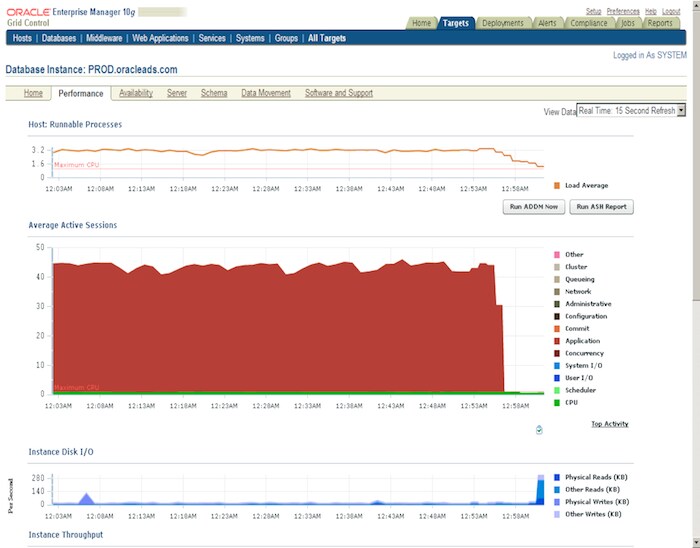700x548 pixels.
Task: Open the Data Movement subtab
Action: pyautogui.click(x=266, y=93)
